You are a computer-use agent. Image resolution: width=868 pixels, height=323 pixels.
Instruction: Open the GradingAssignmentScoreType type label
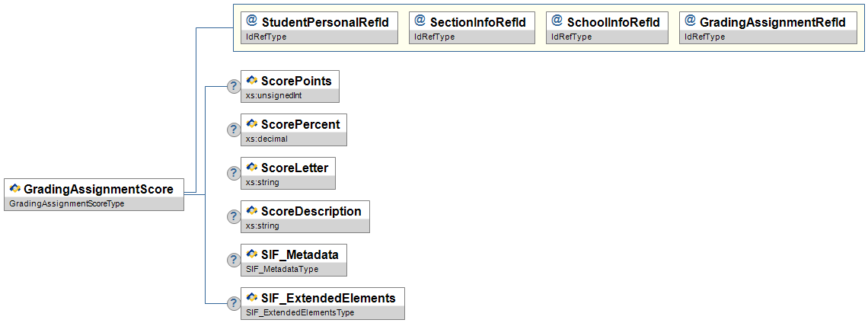[x=66, y=203]
